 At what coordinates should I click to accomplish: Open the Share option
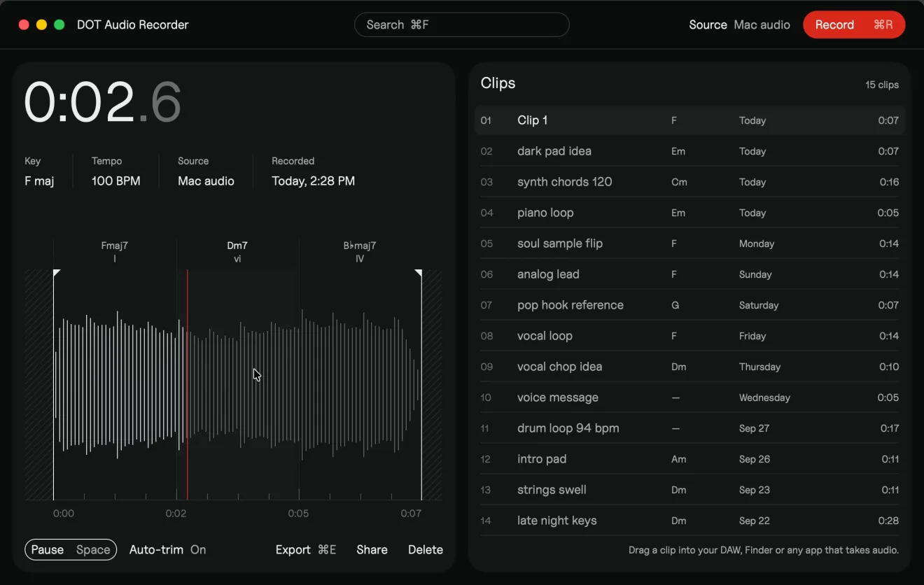[372, 550]
